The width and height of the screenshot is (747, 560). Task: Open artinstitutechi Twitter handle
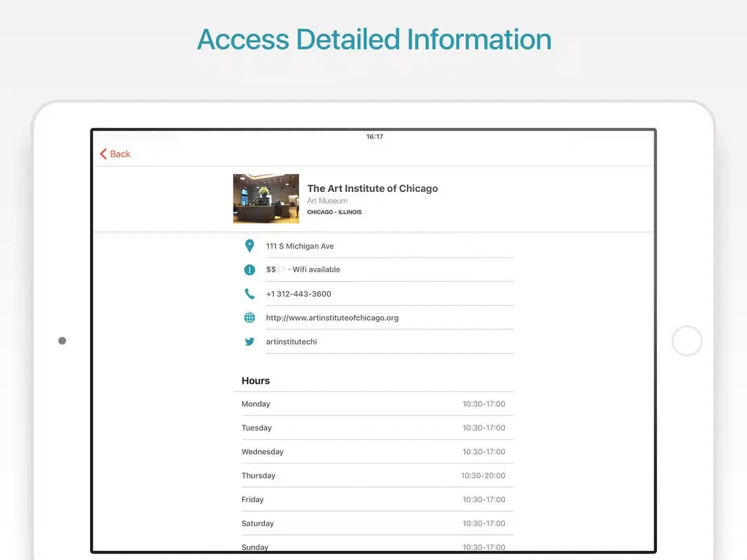click(x=291, y=341)
